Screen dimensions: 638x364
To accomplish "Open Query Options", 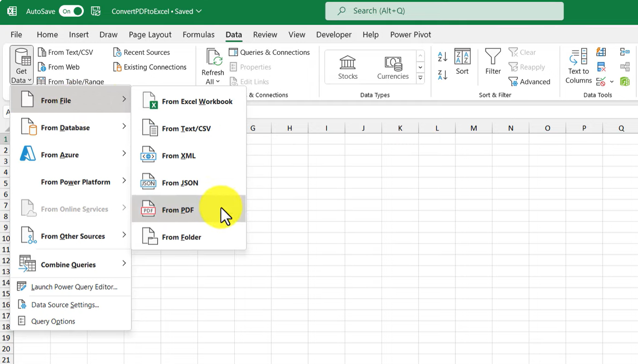I will click(71, 321).
